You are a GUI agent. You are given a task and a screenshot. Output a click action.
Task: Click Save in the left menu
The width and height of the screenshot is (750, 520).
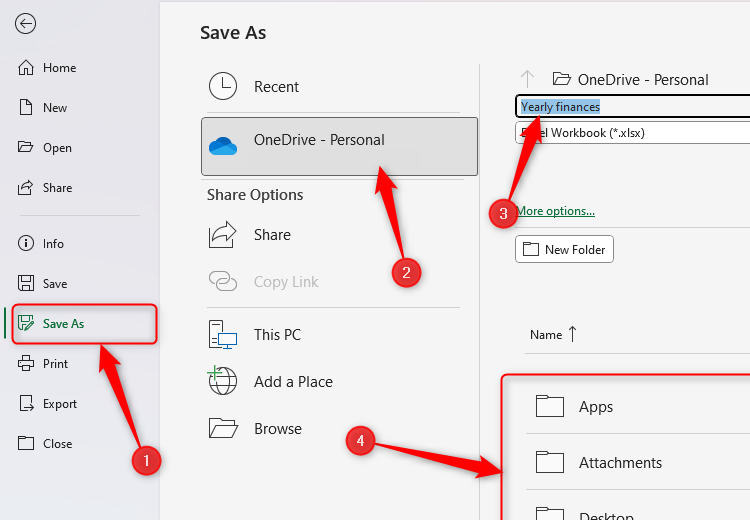click(55, 284)
